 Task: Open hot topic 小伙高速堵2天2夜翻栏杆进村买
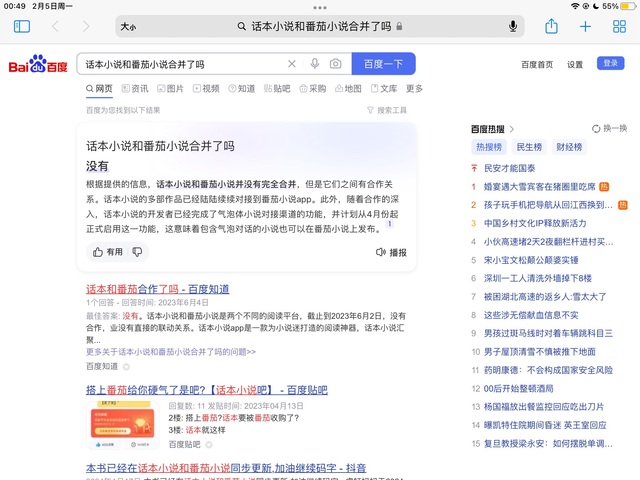coord(548,242)
